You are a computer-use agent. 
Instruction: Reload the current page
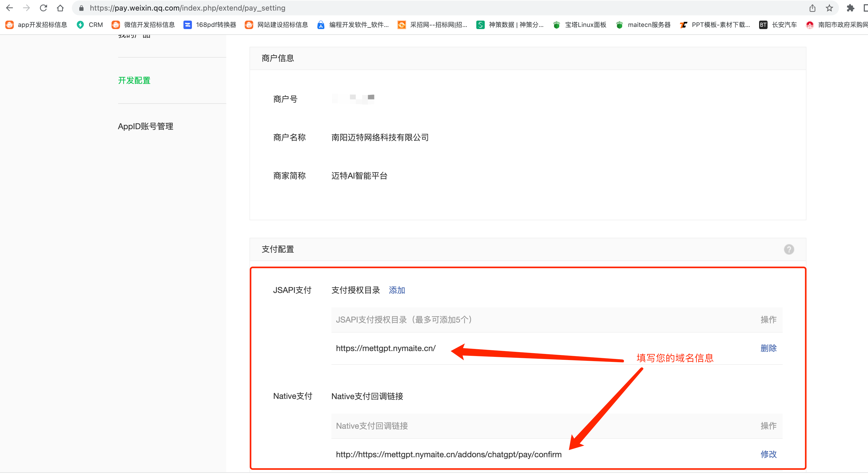(43, 8)
